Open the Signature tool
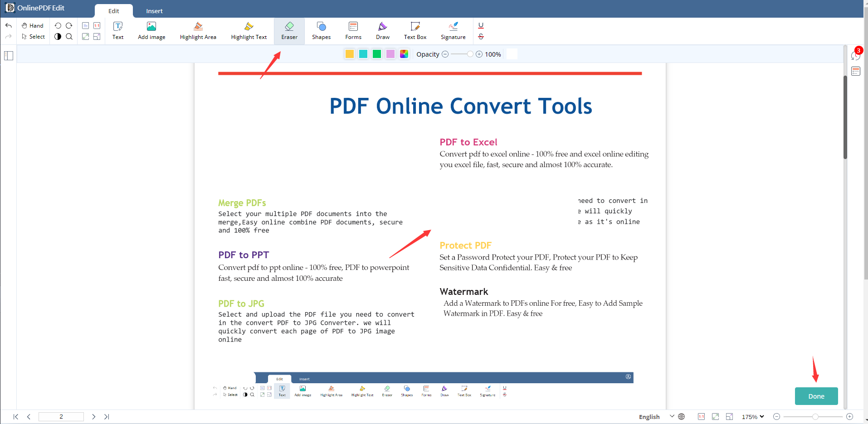Image resolution: width=868 pixels, height=424 pixels. tap(453, 31)
